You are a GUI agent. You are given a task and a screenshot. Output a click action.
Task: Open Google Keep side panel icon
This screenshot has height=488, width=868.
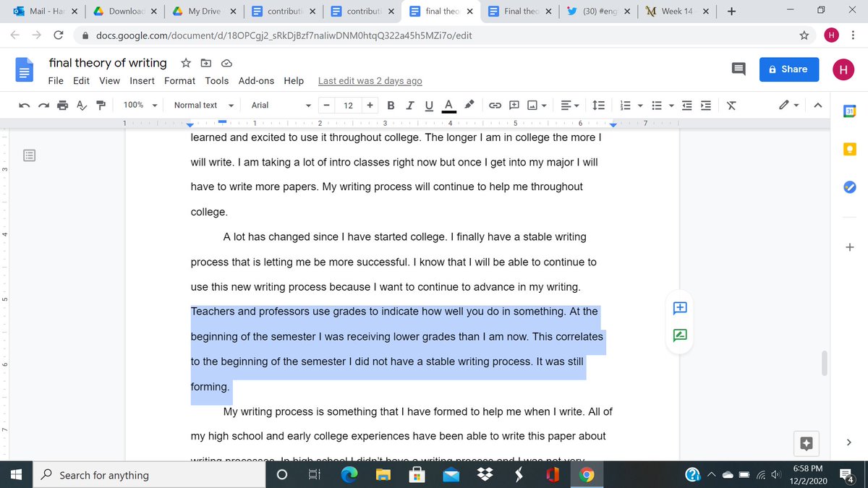click(x=850, y=150)
